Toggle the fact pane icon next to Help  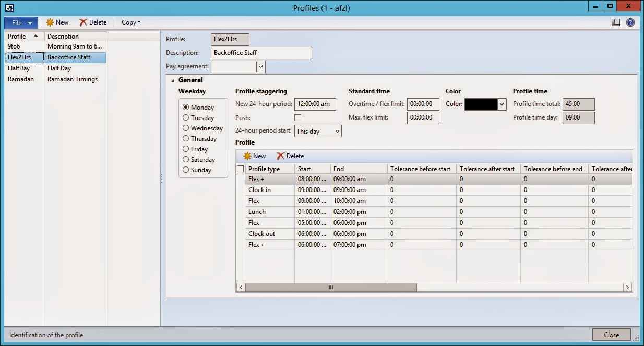coord(616,22)
